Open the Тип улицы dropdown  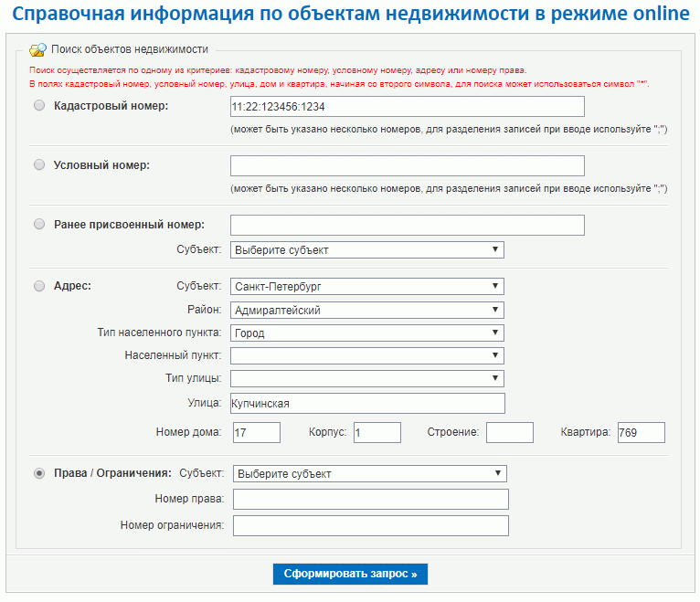coord(367,378)
